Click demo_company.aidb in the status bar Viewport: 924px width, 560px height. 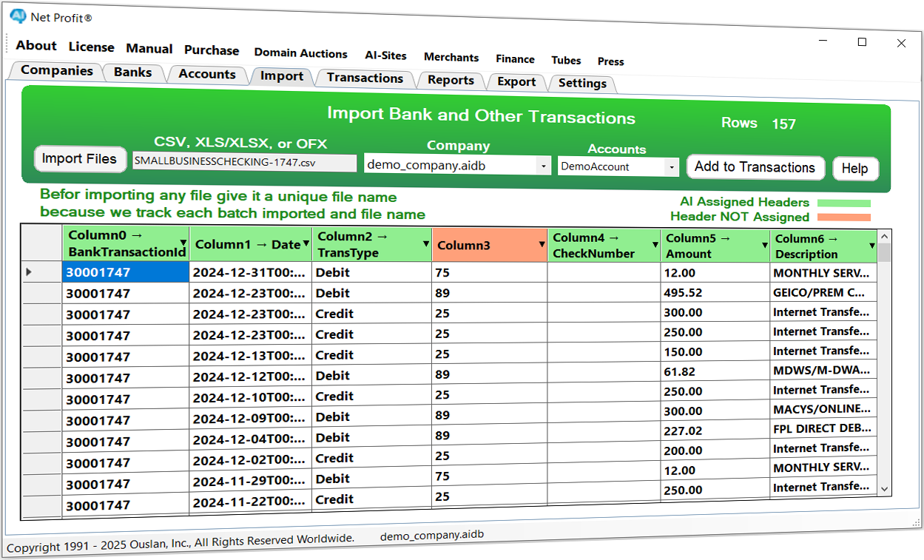[x=431, y=535]
